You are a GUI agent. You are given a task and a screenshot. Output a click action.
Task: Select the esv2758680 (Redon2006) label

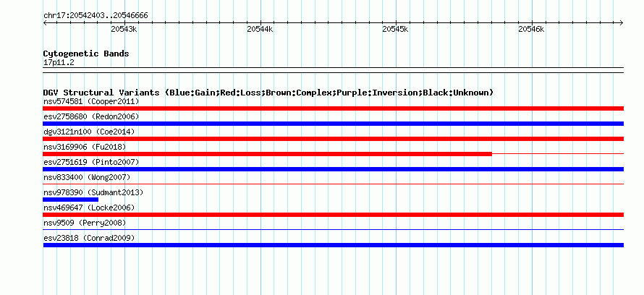coord(91,116)
